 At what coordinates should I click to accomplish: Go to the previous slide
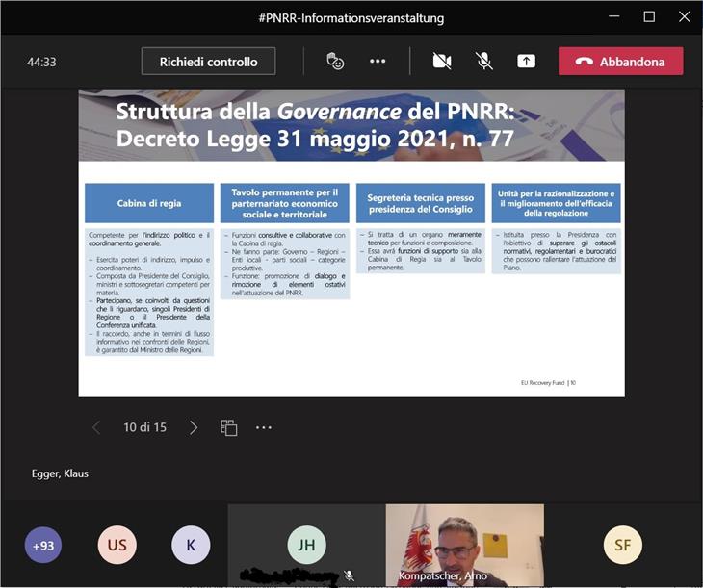point(96,427)
